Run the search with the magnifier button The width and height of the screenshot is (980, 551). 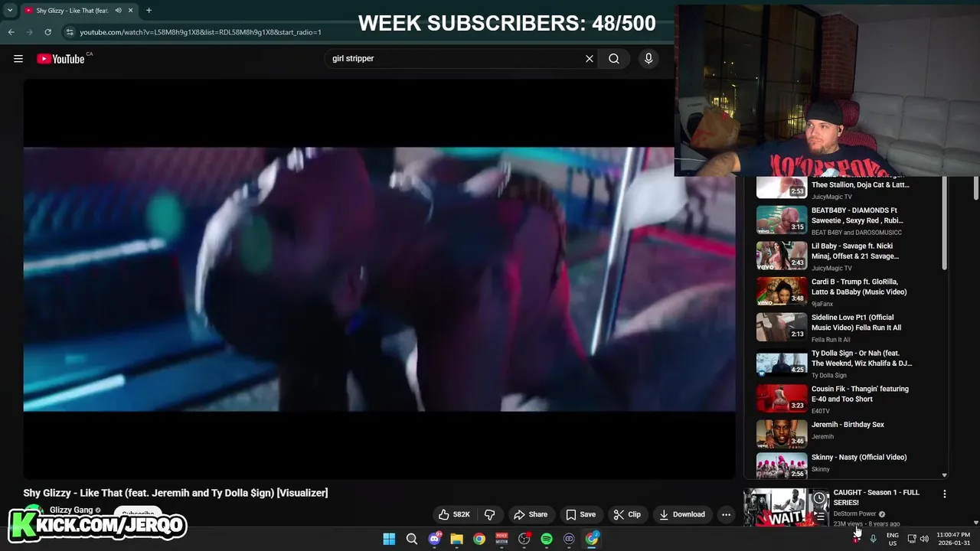[614, 59]
